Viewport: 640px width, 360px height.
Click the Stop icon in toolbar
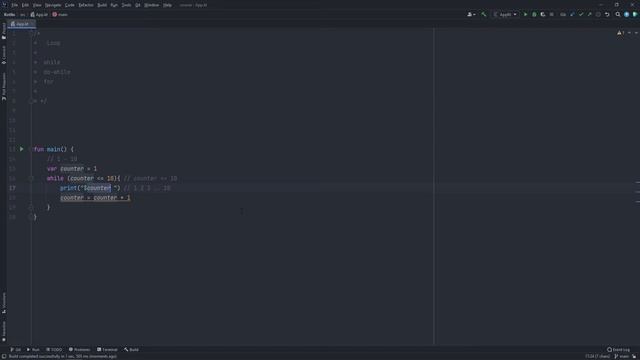click(x=552, y=15)
